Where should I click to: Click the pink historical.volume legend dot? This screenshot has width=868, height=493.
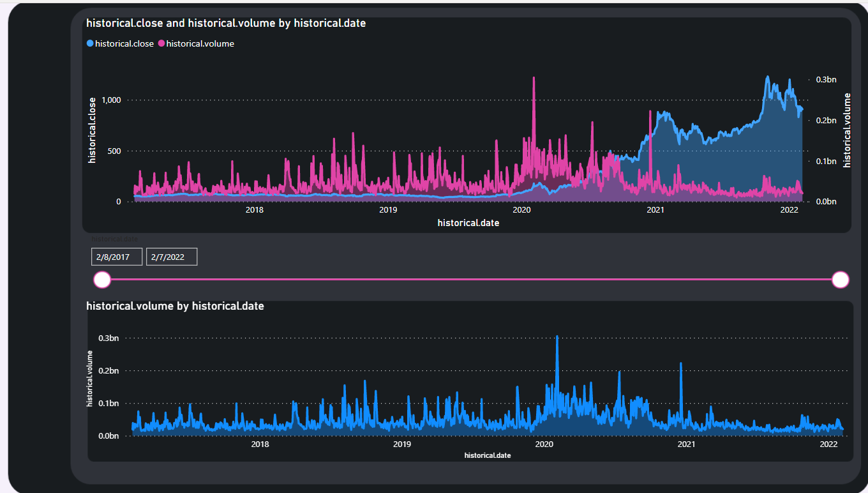pyautogui.click(x=161, y=43)
